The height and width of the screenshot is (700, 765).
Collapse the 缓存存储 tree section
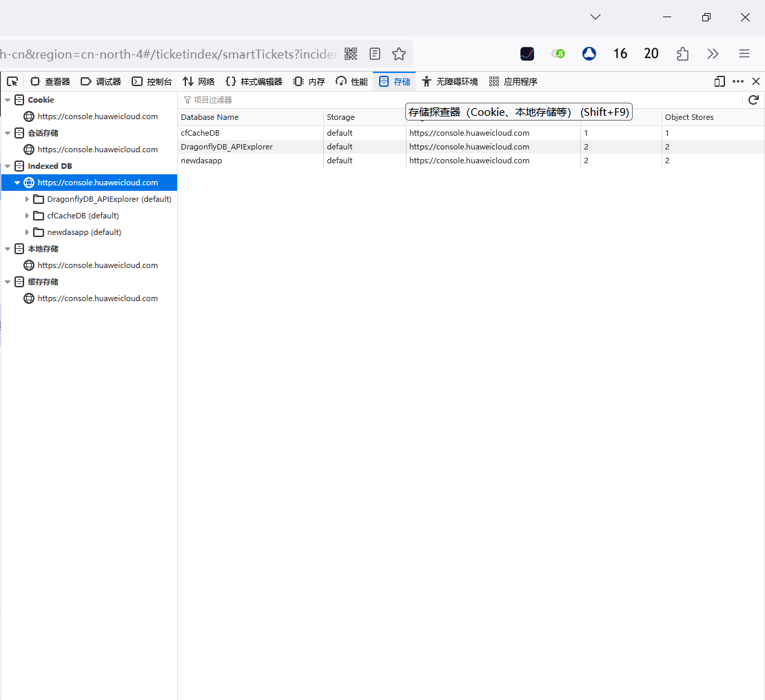tap(8, 282)
